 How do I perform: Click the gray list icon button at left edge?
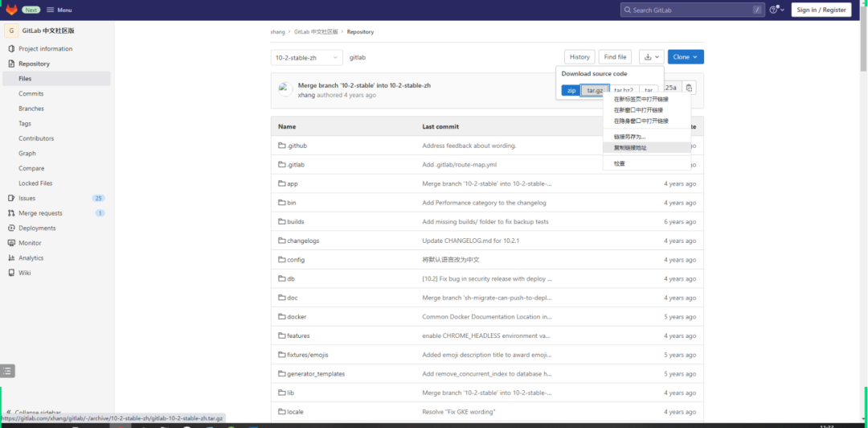click(x=7, y=371)
